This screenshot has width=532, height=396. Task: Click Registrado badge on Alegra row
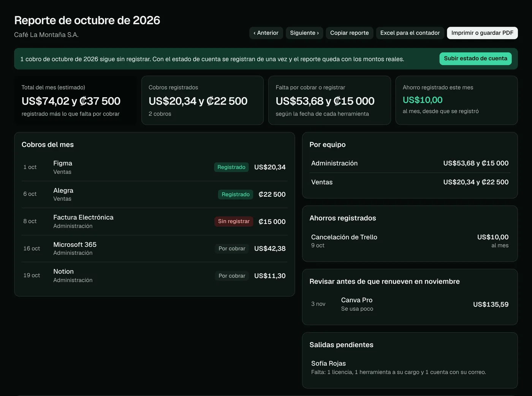(236, 194)
